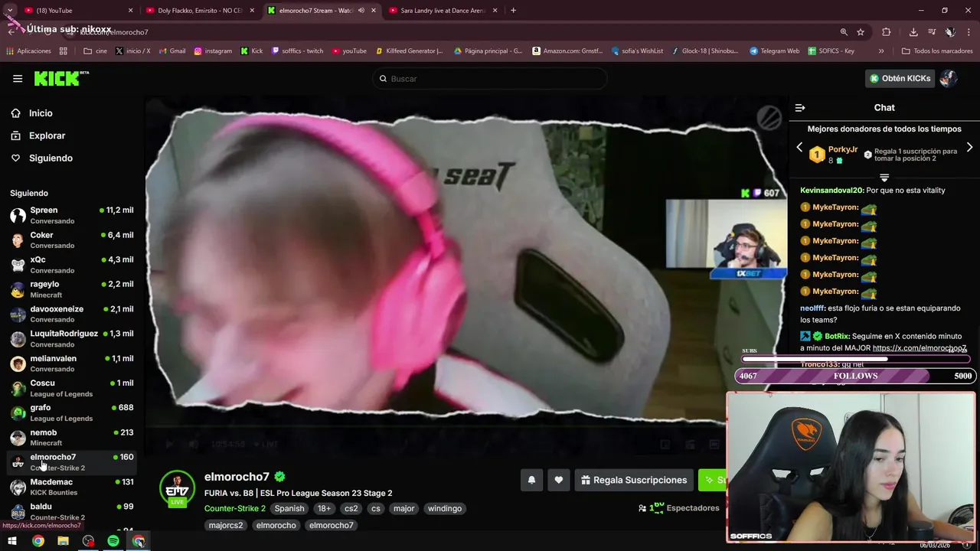Open the zoom magnifier icon in address bar

(844, 32)
